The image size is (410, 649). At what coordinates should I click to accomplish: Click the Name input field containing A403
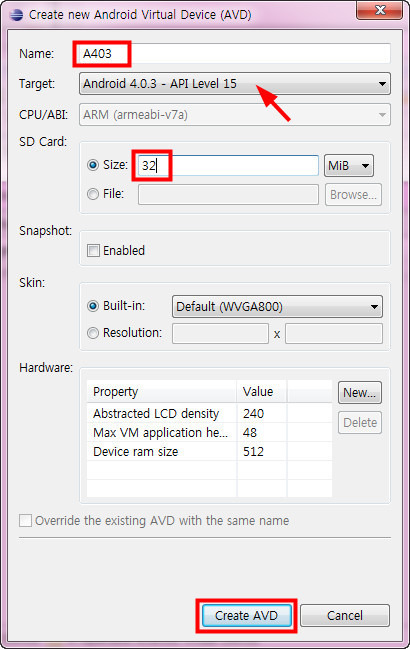(235, 53)
